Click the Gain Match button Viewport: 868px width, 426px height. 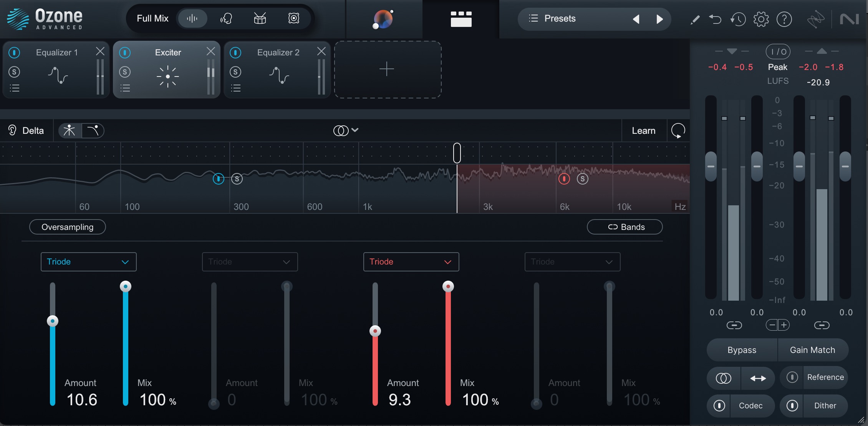(x=813, y=350)
